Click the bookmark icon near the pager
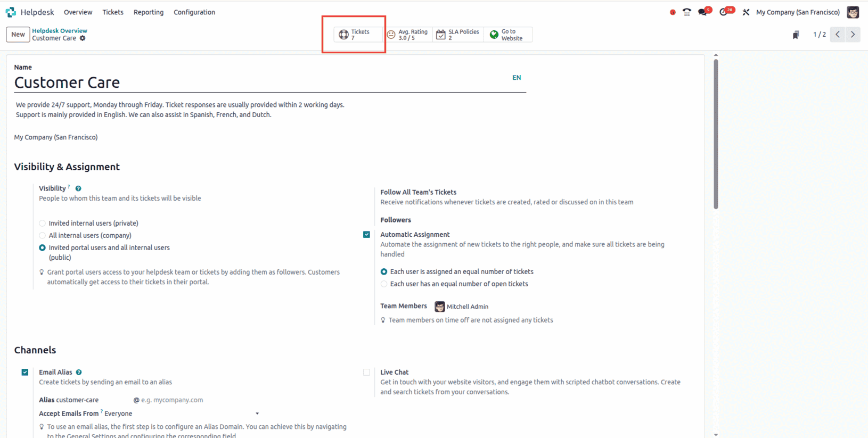868x438 pixels. pyautogui.click(x=796, y=35)
